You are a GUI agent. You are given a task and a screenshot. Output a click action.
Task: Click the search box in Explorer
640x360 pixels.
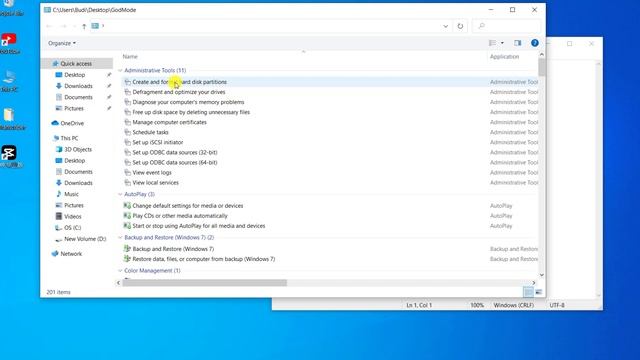pyautogui.click(x=506, y=26)
